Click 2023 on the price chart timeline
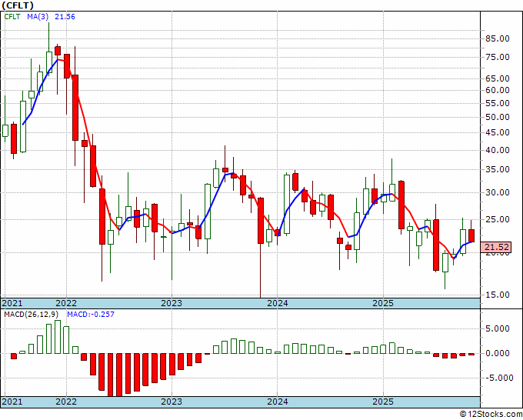This screenshot has height=420, width=523. coord(172,304)
